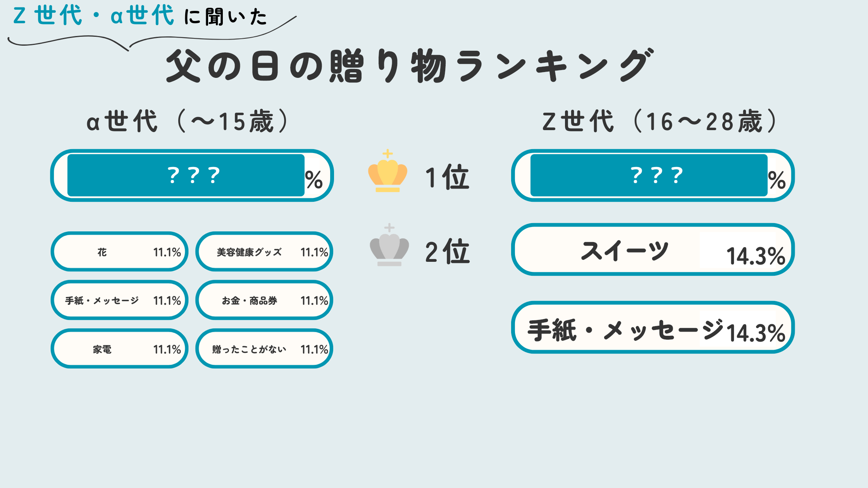Screen dimensions: 868x488
Task: Click the 贈ったことがない 11.1% pill
Action: (264, 349)
